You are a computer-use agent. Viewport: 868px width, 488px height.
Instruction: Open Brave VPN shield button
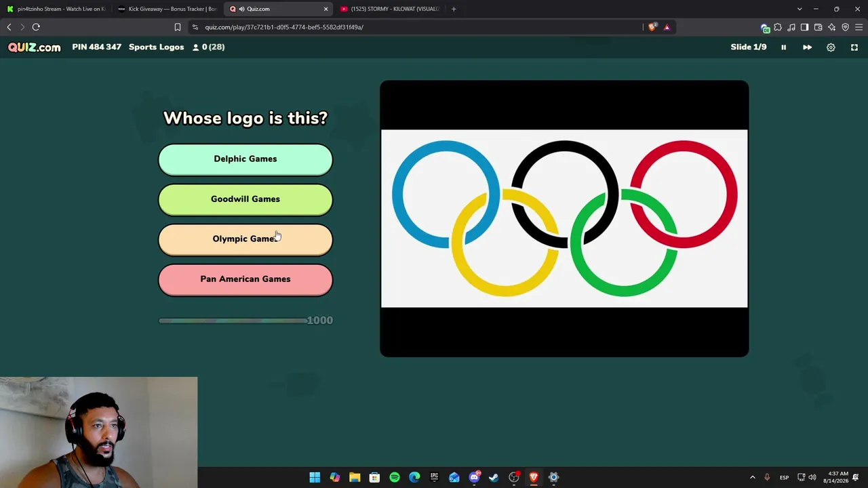[x=845, y=27]
